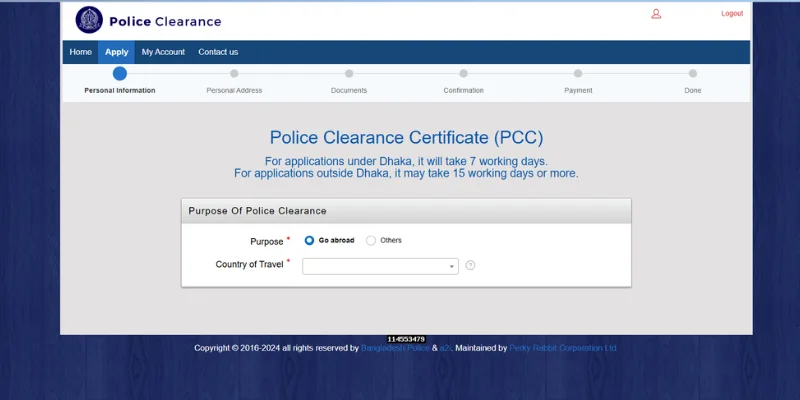Open the Bangladesh Police footer link
The height and width of the screenshot is (400, 800).
click(x=395, y=348)
